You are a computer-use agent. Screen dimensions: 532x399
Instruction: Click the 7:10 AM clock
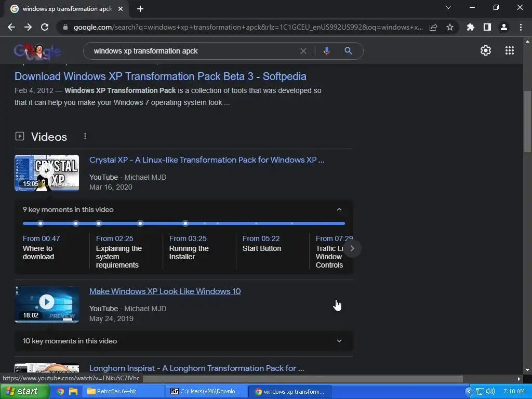pyautogui.click(x=514, y=392)
